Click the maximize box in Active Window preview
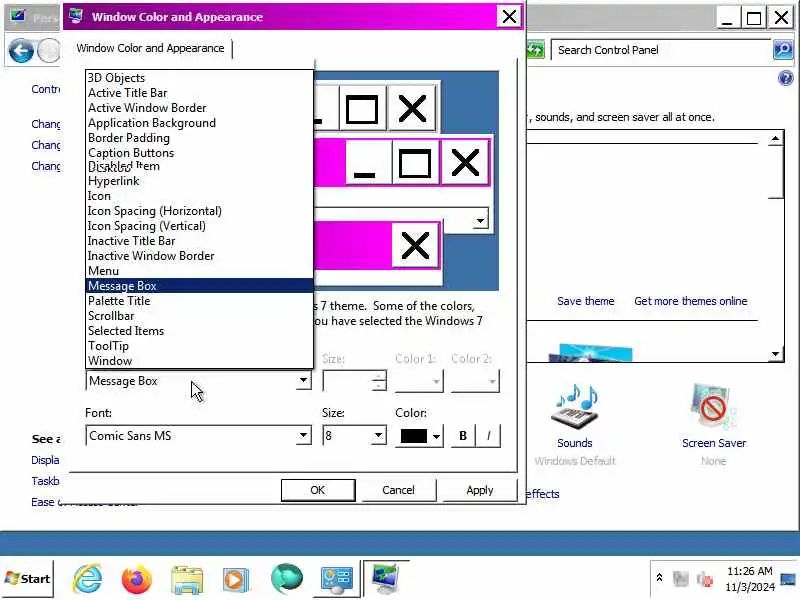Screen dimensions: 800x600 click(x=414, y=163)
